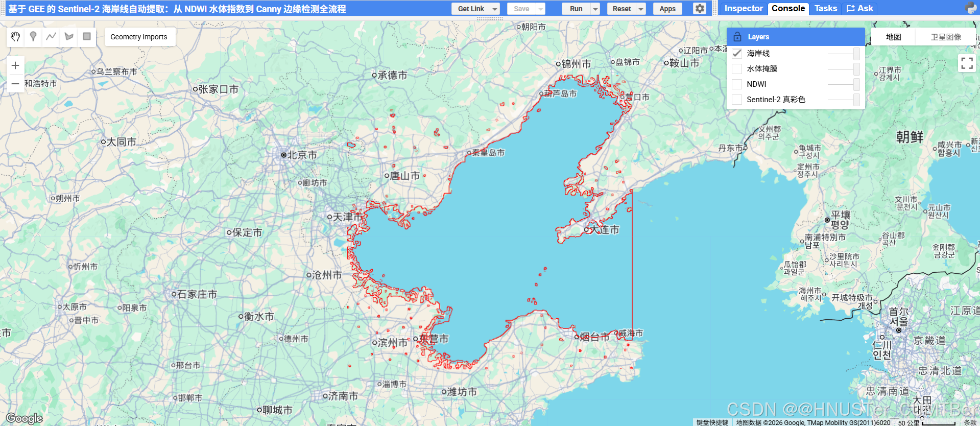Zoom out on the map
Screen dimensions: 980x426
tap(15, 83)
